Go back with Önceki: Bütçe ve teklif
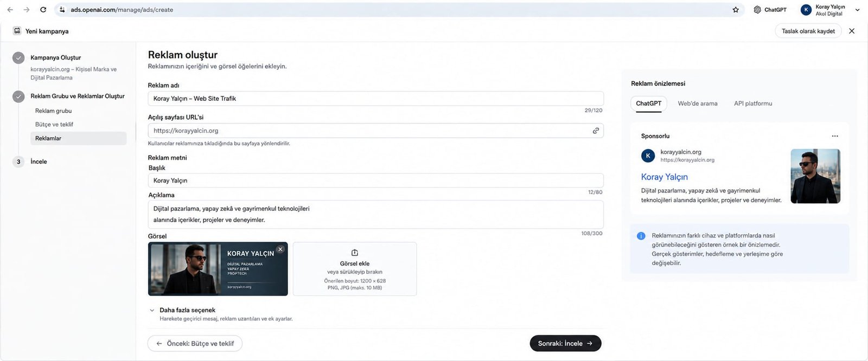The width and height of the screenshot is (868, 361). pyautogui.click(x=195, y=344)
